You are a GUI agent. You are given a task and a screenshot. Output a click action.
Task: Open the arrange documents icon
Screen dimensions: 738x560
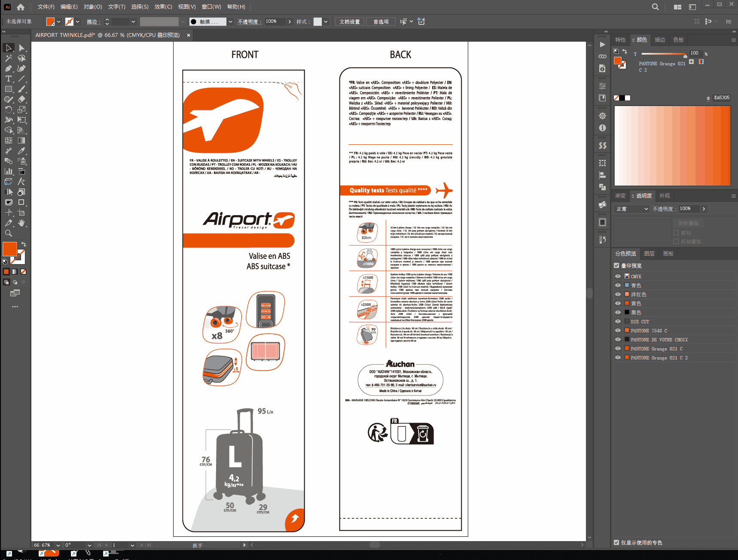(678, 7)
